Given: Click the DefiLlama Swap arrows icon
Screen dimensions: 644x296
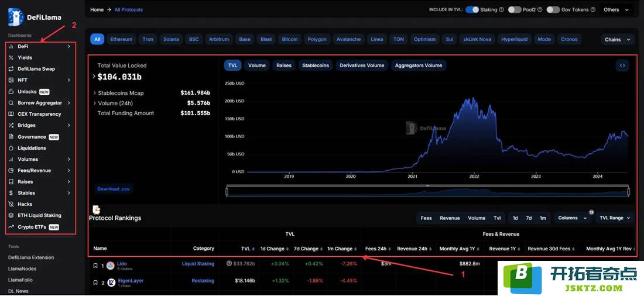Looking at the screenshot, I should 11,69.
